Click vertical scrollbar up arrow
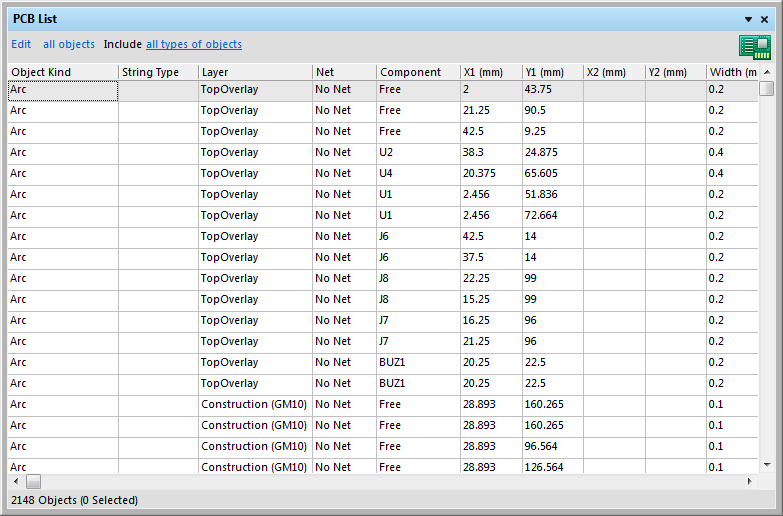 tap(767, 72)
